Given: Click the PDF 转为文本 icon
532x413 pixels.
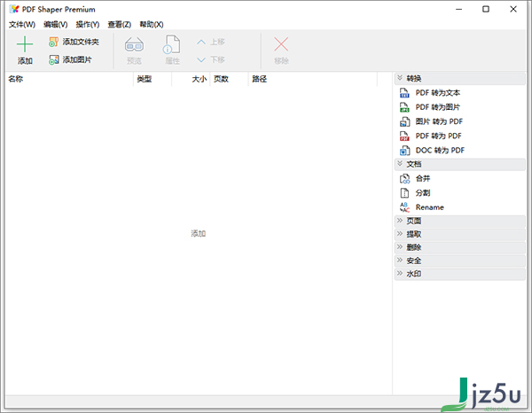Looking at the screenshot, I should pyautogui.click(x=404, y=93).
